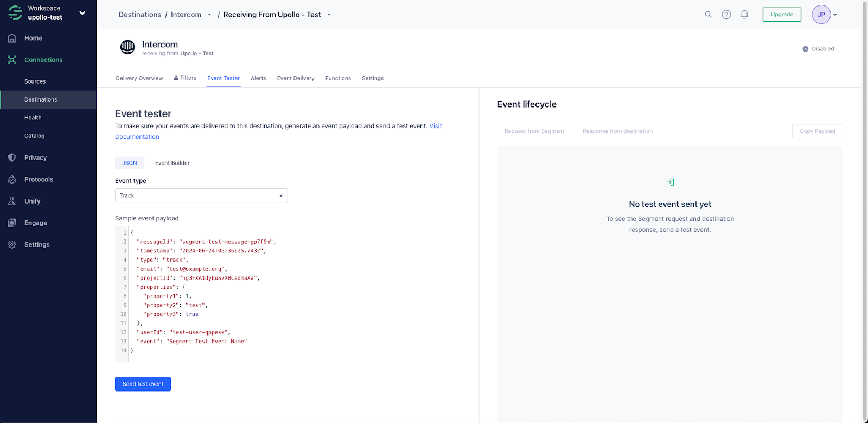Image resolution: width=868 pixels, height=423 pixels.
Task: Switch to the Alerts tab
Action: click(258, 78)
